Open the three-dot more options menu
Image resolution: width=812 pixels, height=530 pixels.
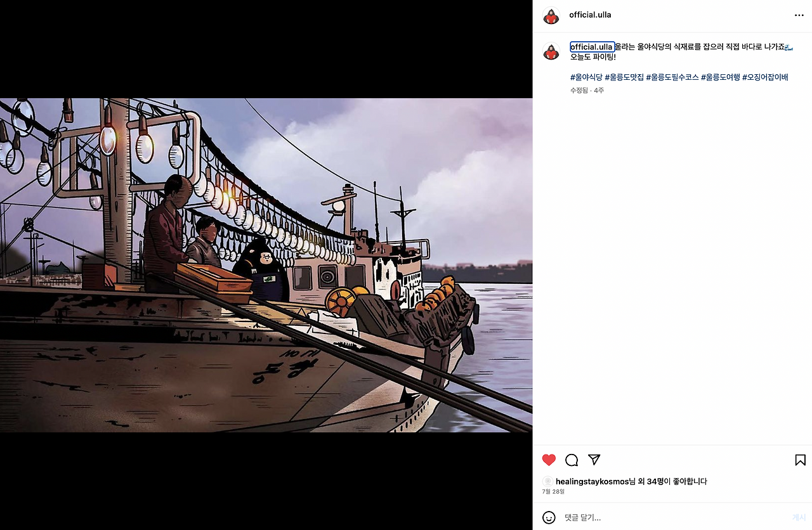click(799, 15)
